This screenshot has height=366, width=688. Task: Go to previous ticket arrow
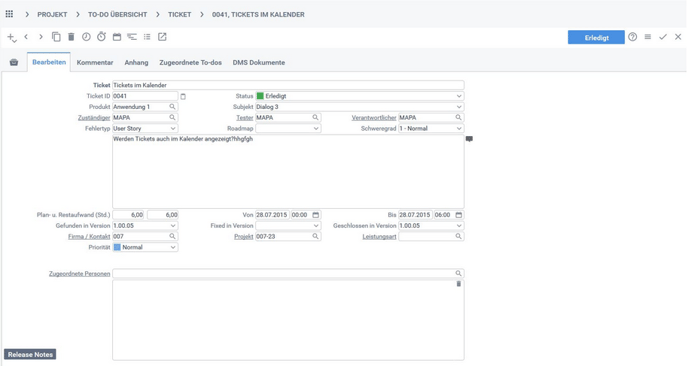pyautogui.click(x=26, y=37)
